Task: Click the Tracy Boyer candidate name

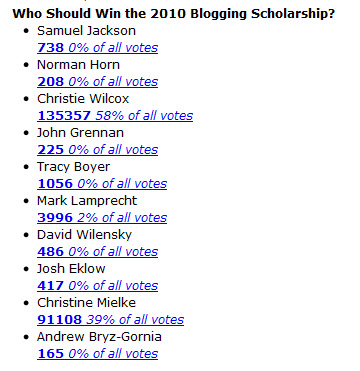Action: 73,167
